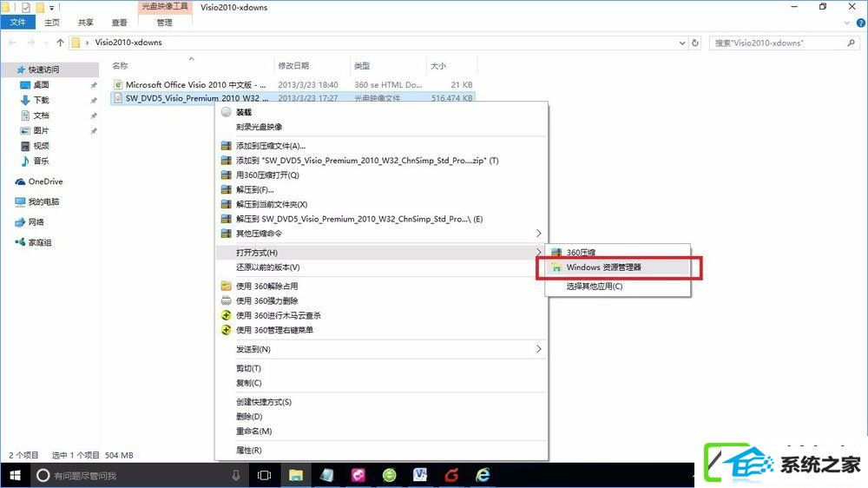
Task: Click File Explorer taskbar icon
Action: 296,475
